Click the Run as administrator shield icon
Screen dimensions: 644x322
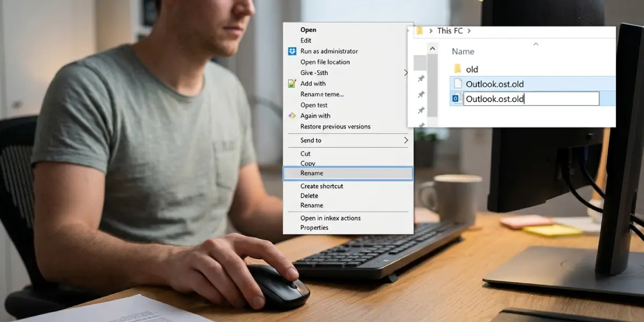292,51
